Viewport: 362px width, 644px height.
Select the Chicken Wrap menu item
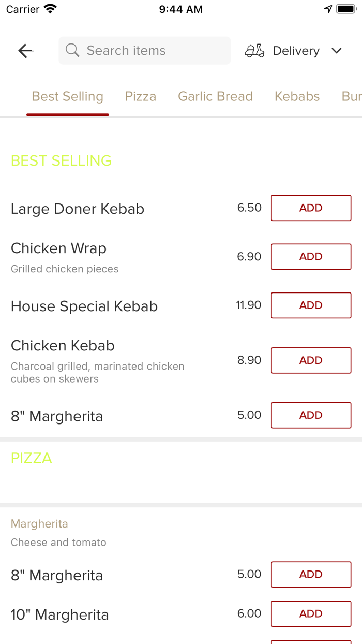tap(58, 248)
